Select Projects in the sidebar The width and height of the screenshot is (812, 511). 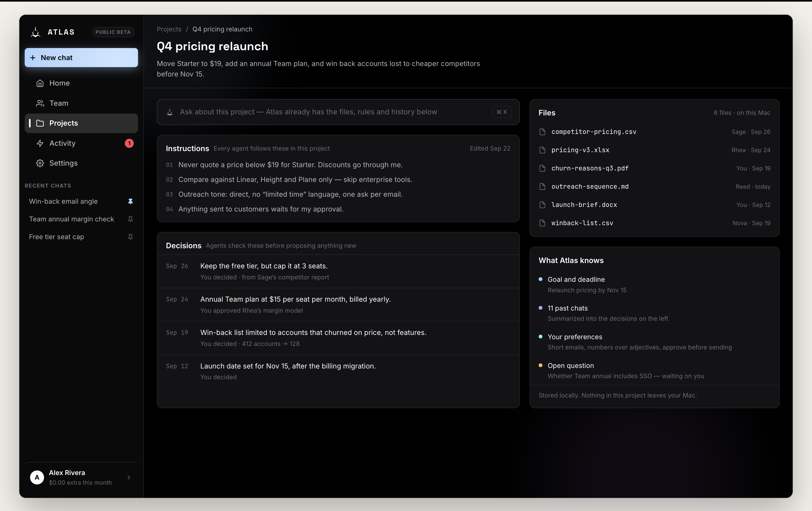click(81, 123)
